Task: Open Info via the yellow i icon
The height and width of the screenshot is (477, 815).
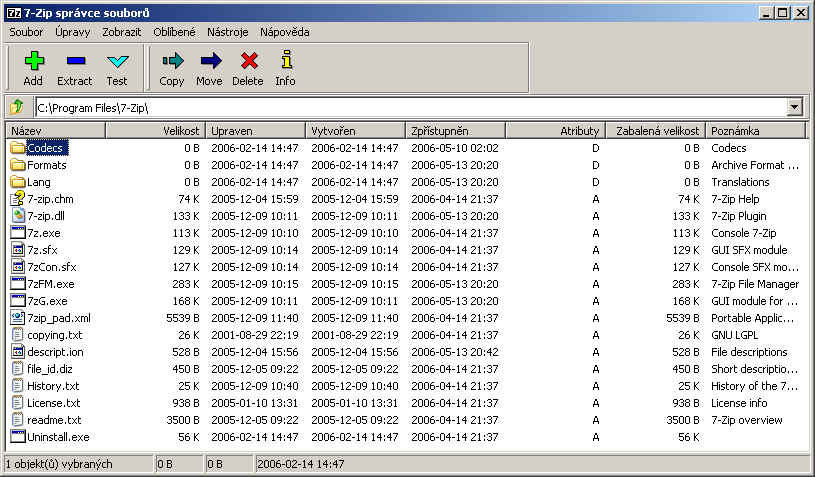Action: (x=286, y=61)
